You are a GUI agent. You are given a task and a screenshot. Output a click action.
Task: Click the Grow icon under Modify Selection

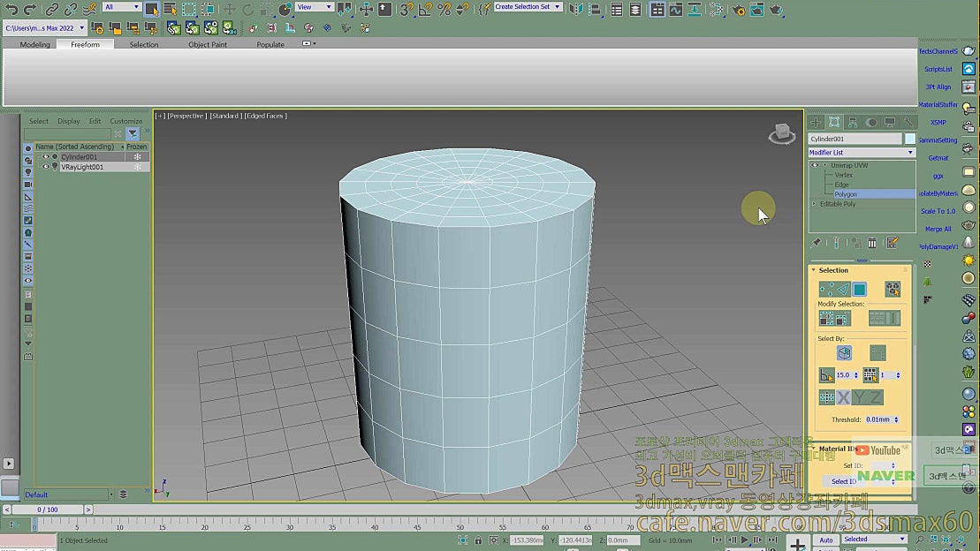coord(828,318)
